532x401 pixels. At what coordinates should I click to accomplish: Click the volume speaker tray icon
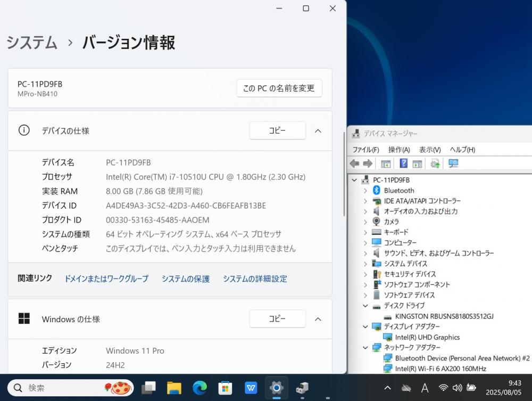pyautogui.click(x=457, y=387)
